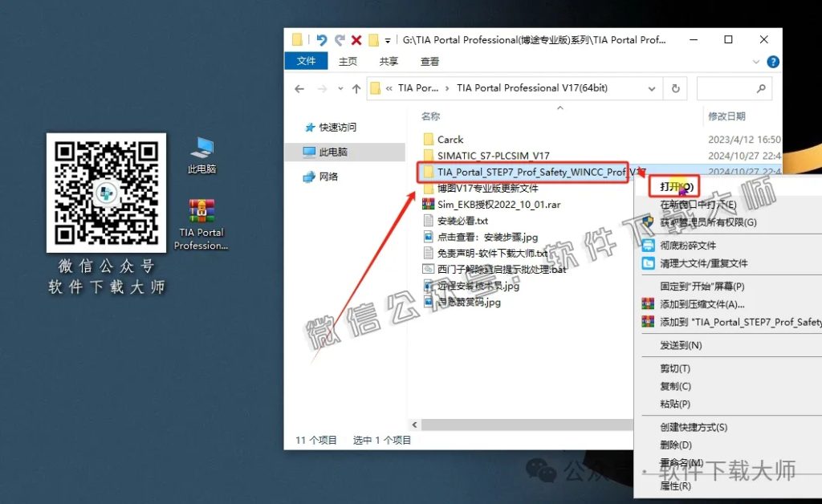Open the address bar dropdown arrow
The image size is (822, 504).
coord(650,88)
